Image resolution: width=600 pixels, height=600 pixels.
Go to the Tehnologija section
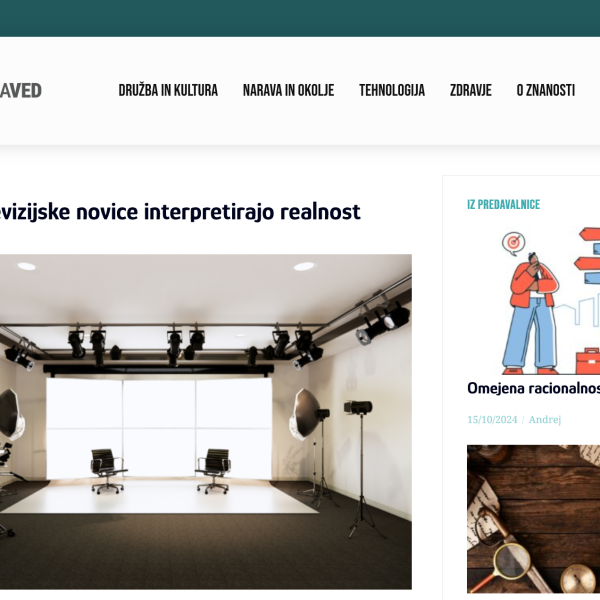coord(392,91)
